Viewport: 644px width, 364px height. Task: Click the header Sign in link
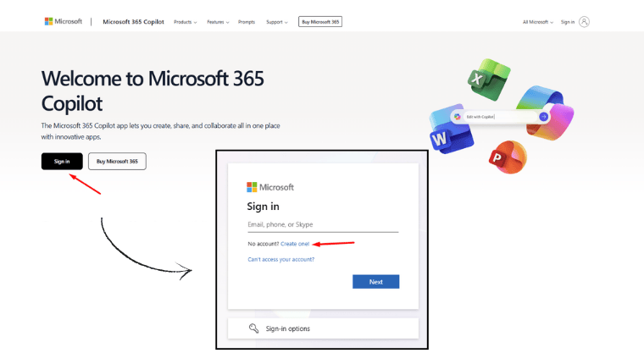click(x=568, y=22)
